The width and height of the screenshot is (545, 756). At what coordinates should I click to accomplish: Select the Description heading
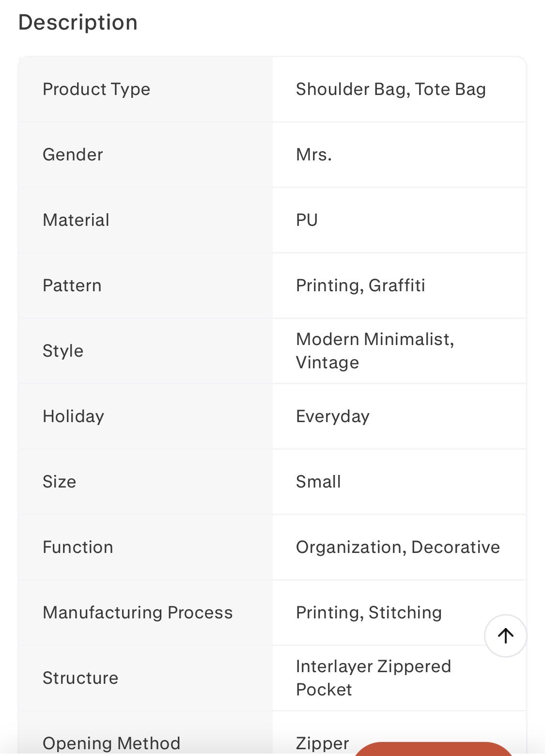tap(78, 22)
